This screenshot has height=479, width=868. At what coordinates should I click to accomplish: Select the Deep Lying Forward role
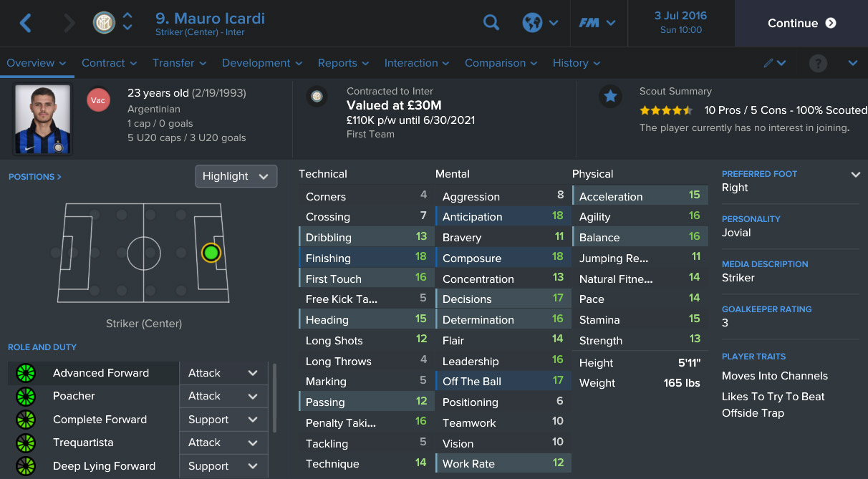tap(104, 466)
